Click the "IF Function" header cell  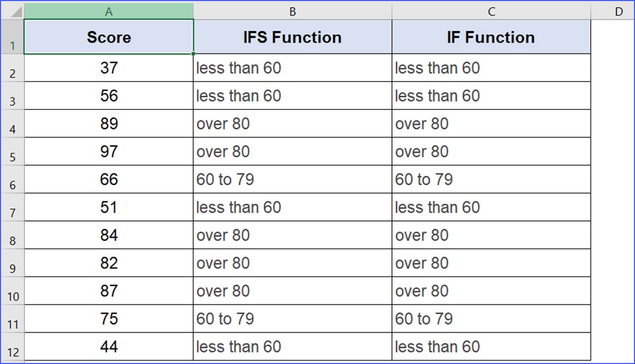[491, 38]
